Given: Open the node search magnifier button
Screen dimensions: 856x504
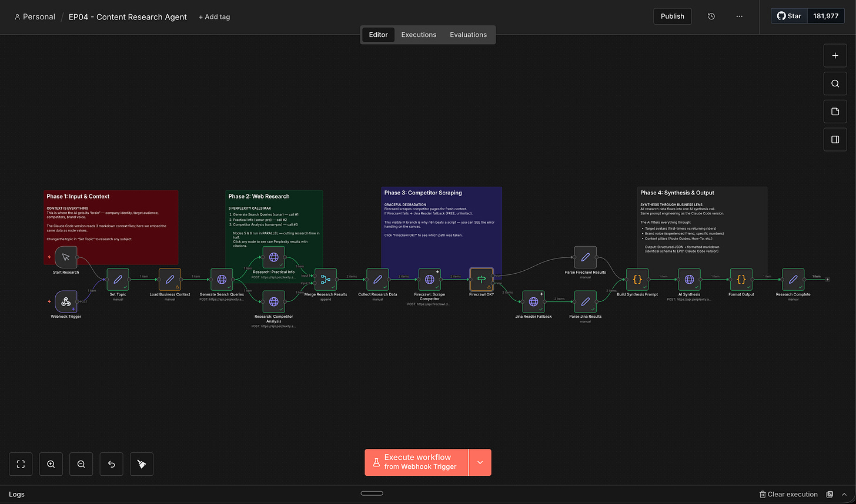Looking at the screenshot, I should click(835, 84).
